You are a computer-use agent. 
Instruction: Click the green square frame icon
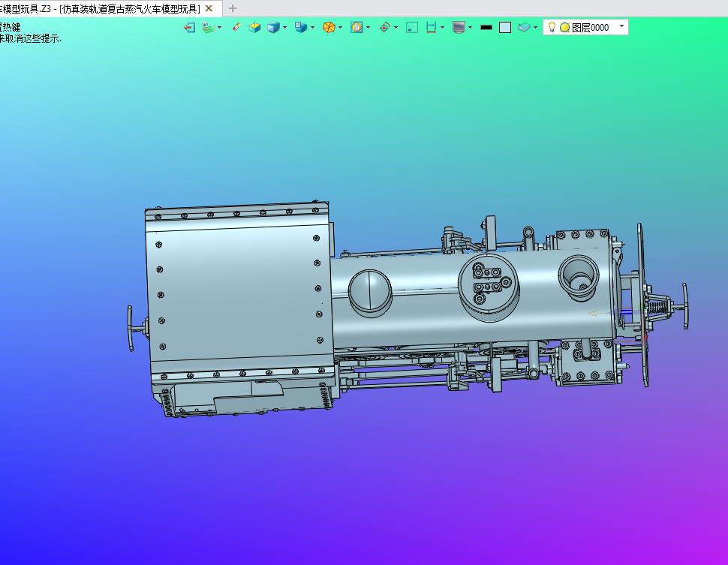coord(412,28)
